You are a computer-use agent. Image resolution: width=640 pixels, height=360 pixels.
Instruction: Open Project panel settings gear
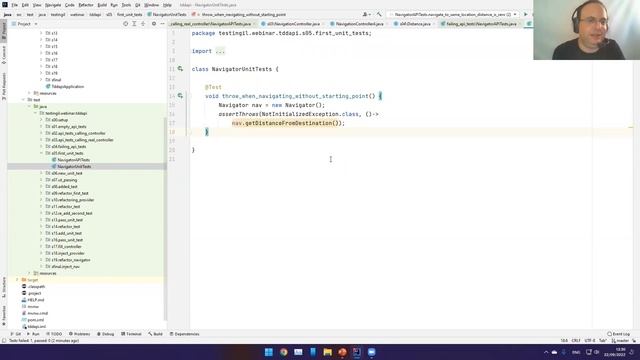click(x=154, y=24)
